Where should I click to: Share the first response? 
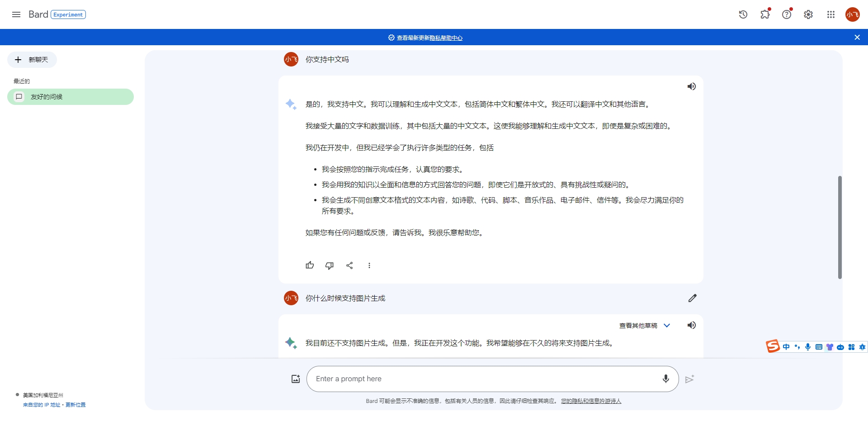(x=349, y=265)
